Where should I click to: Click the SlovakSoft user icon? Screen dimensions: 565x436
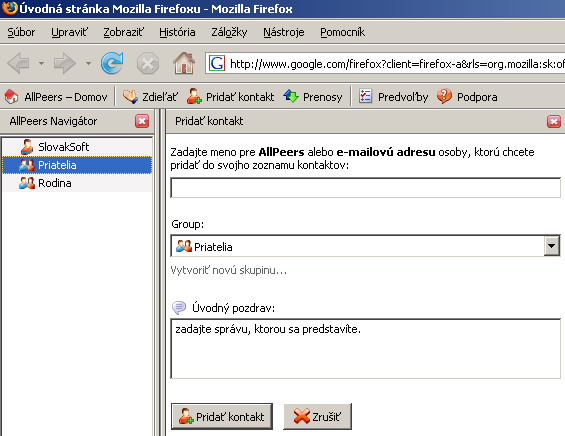tap(27, 147)
